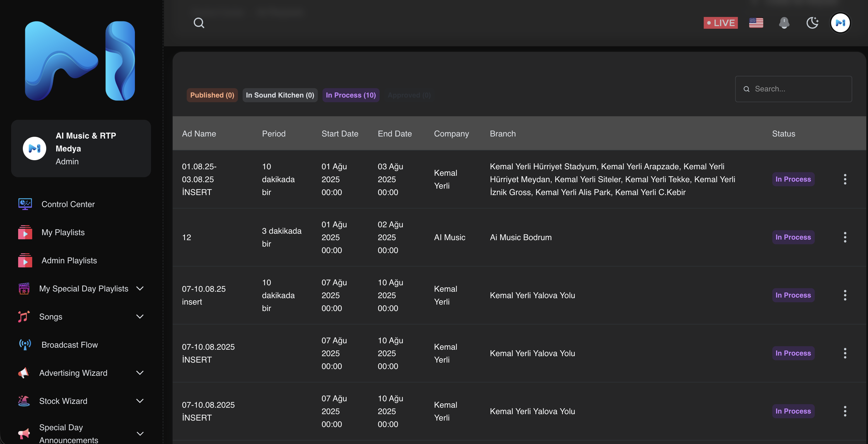The image size is (868, 444).
Task: Open profile avatar in the top bar
Action: click(840, 23)
